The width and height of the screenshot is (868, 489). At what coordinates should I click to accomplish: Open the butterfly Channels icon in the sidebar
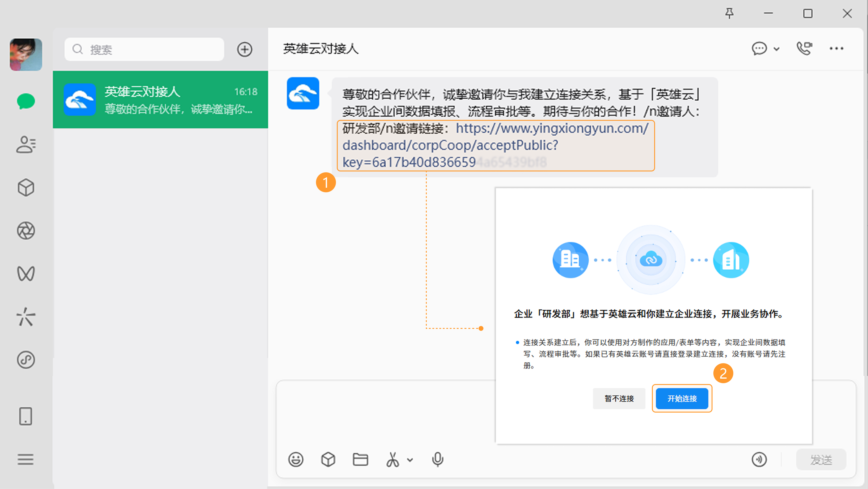point(26,273)
